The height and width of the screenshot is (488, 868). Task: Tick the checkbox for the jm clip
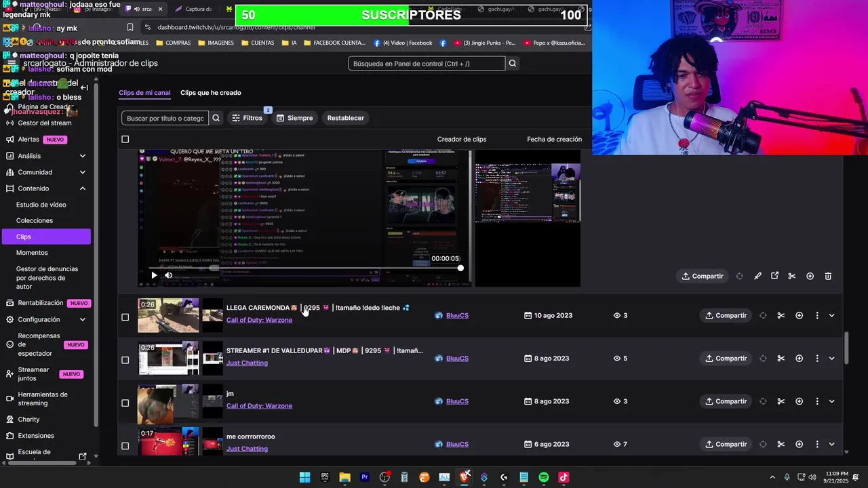[125, 403]
